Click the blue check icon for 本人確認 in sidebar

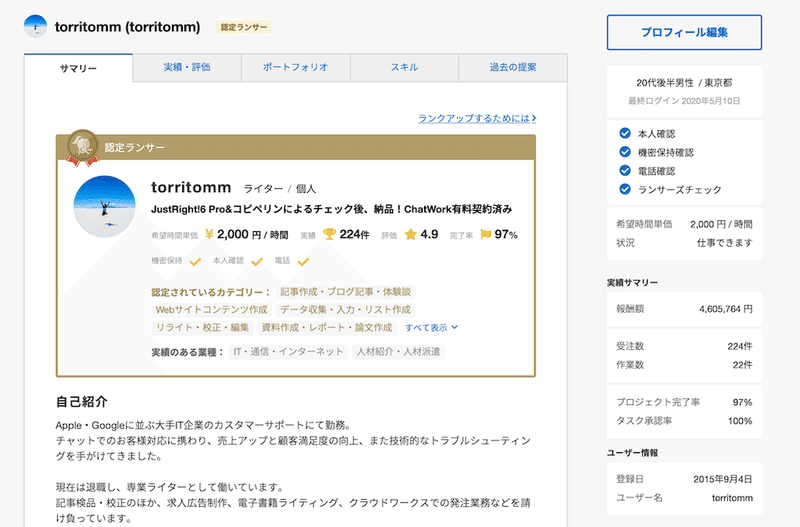[x=625, y=133]
